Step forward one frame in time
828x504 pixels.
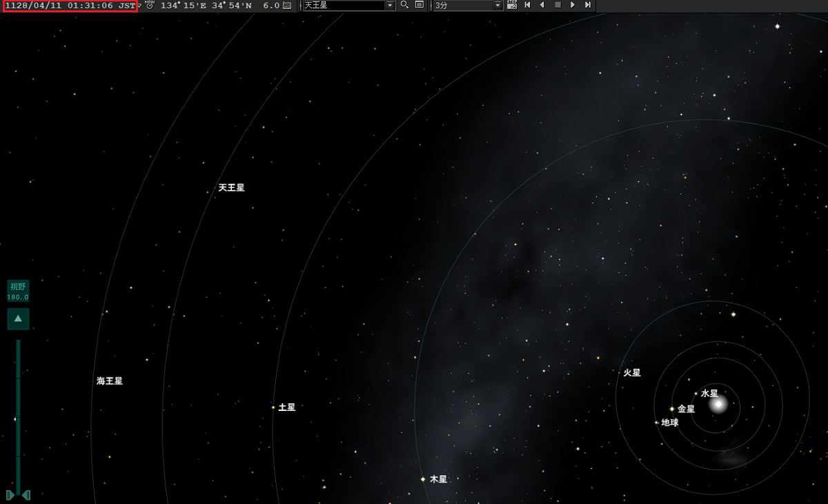(588, 5)
